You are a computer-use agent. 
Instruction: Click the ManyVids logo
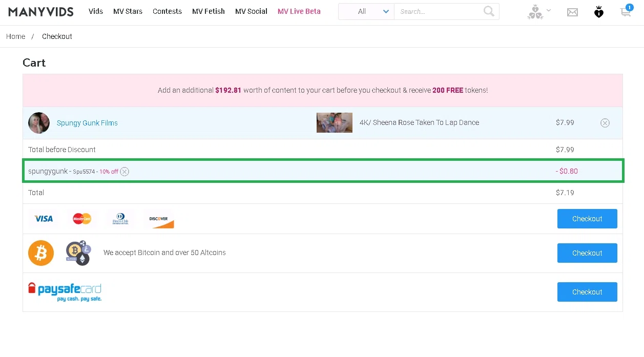(40, 11)
